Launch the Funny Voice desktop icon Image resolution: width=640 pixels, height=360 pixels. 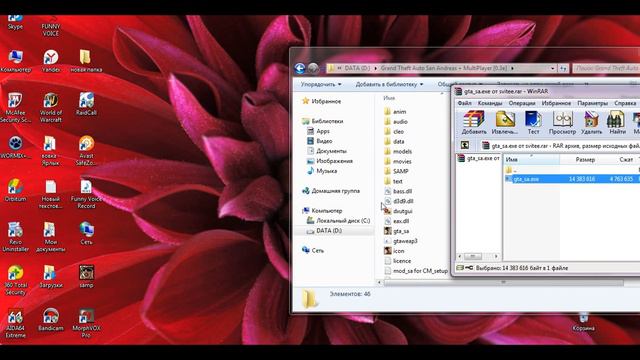point(51,26)
